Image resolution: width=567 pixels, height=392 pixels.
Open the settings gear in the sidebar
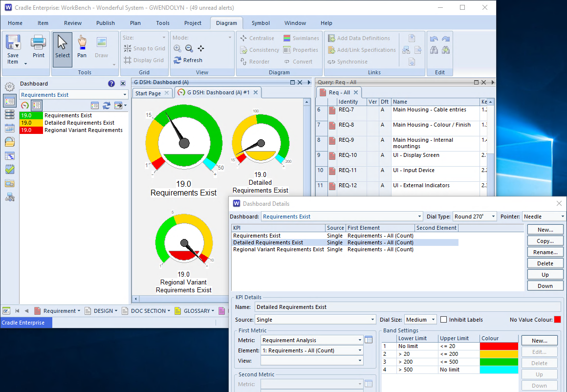[x=10, y=87]
